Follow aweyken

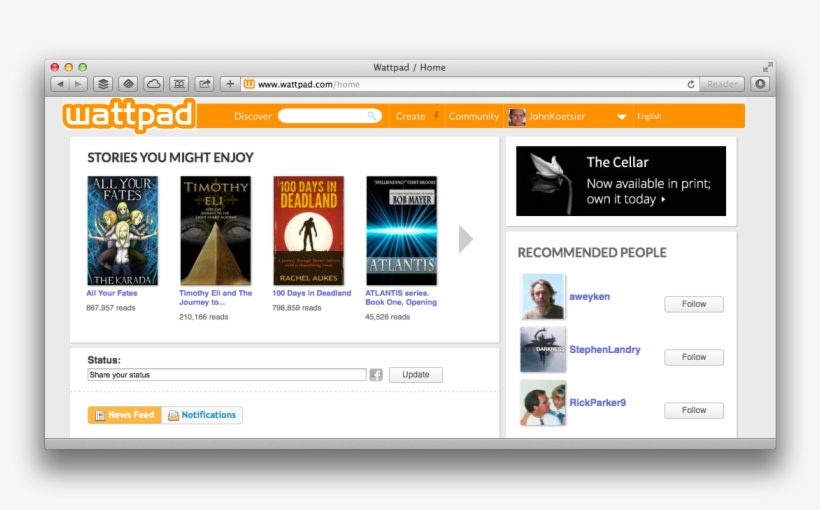694,304
